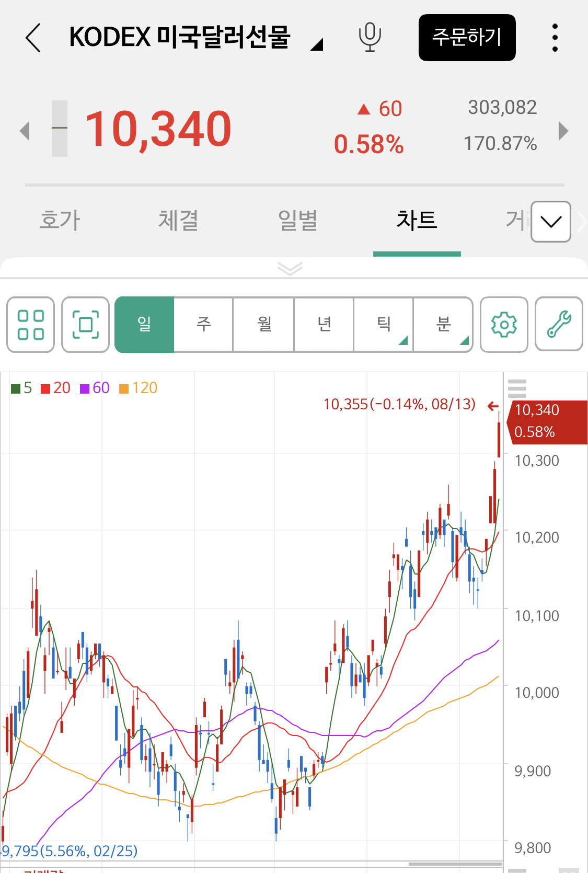The width and height of the screenshot is (588, 873).
Task: Select the 년 yearly period
Action: coord(324,325)
